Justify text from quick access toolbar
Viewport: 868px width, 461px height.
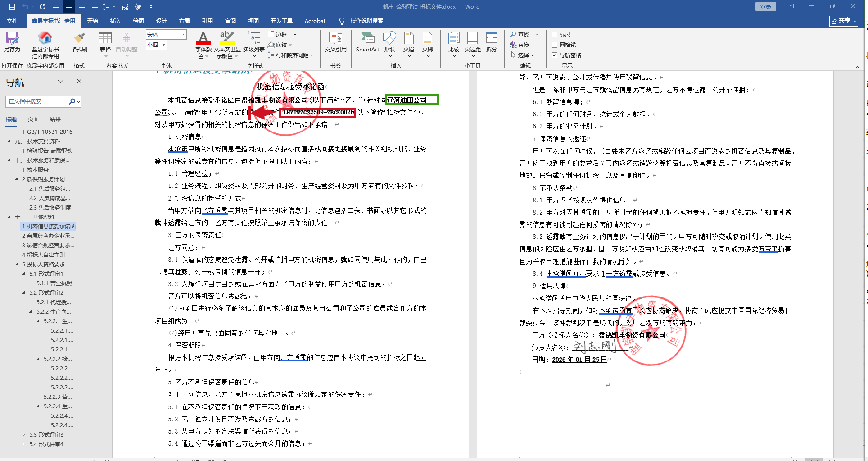pos(95,7)
